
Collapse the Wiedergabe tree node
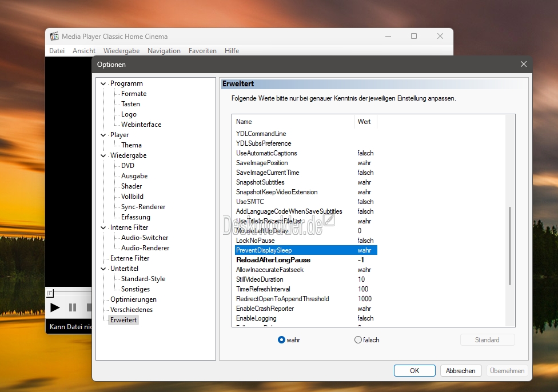pos(103,155)
